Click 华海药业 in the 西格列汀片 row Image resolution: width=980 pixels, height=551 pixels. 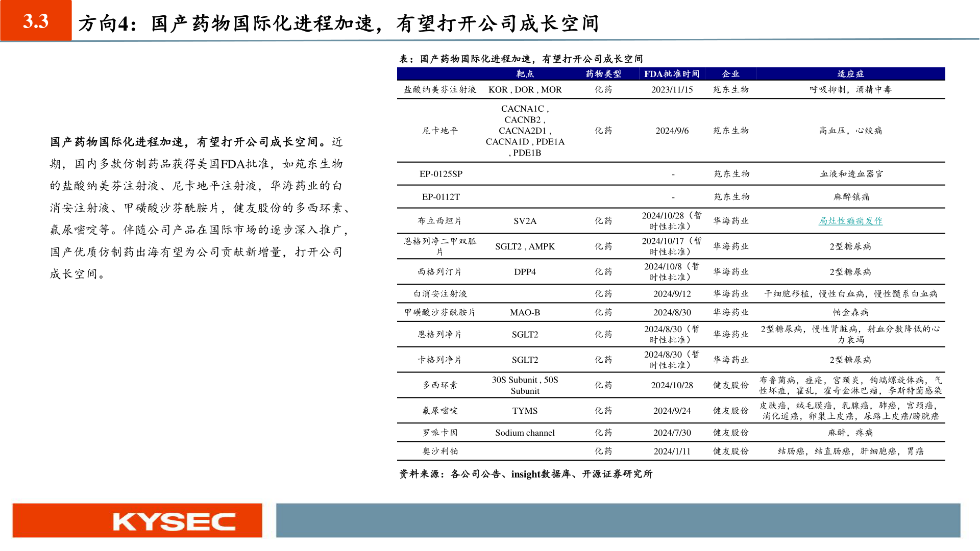(x=731, y=272)
